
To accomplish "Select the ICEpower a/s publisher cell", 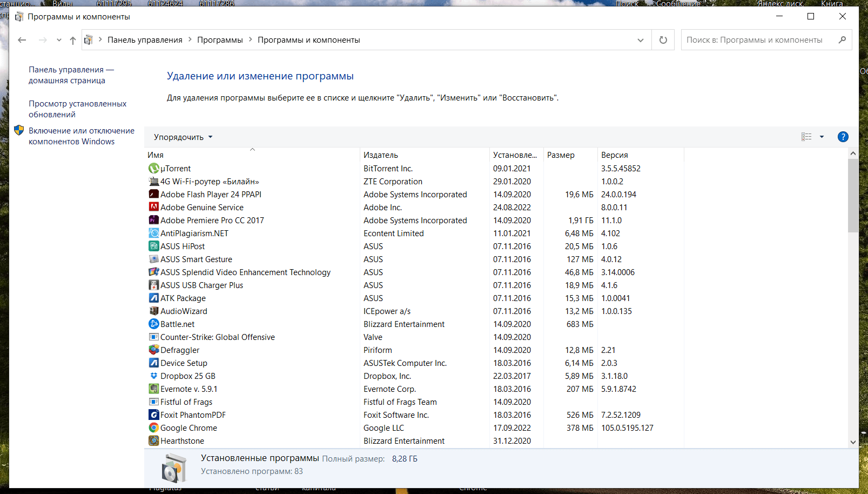I will pyautogui.click(x=387, y=311).
